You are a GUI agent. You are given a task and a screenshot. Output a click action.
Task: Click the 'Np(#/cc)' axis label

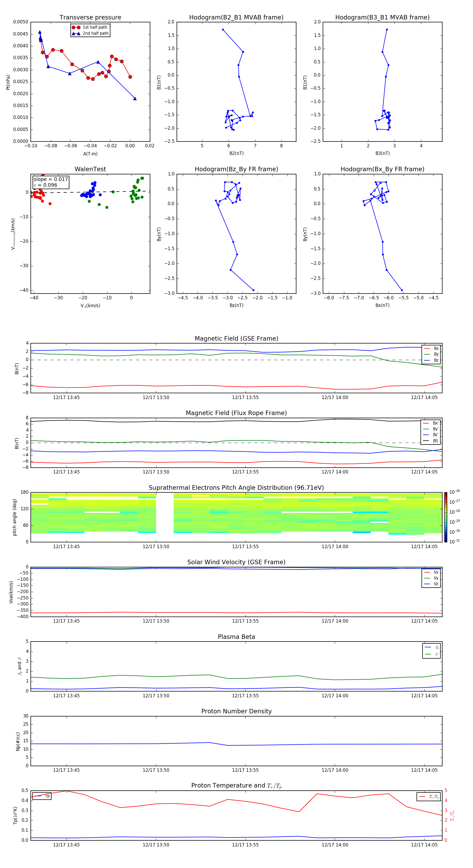[x=18, y=741]
